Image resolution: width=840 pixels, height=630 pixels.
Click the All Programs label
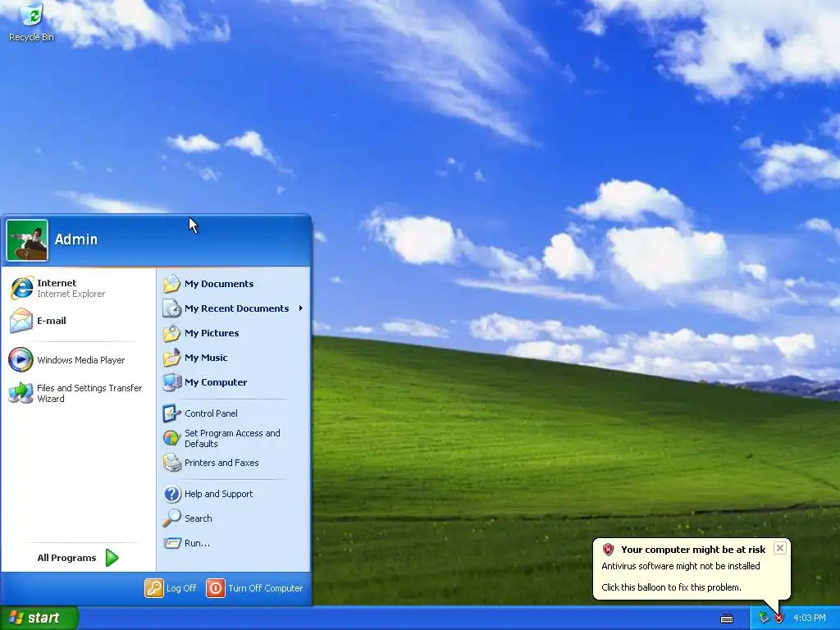click(66, 558)
